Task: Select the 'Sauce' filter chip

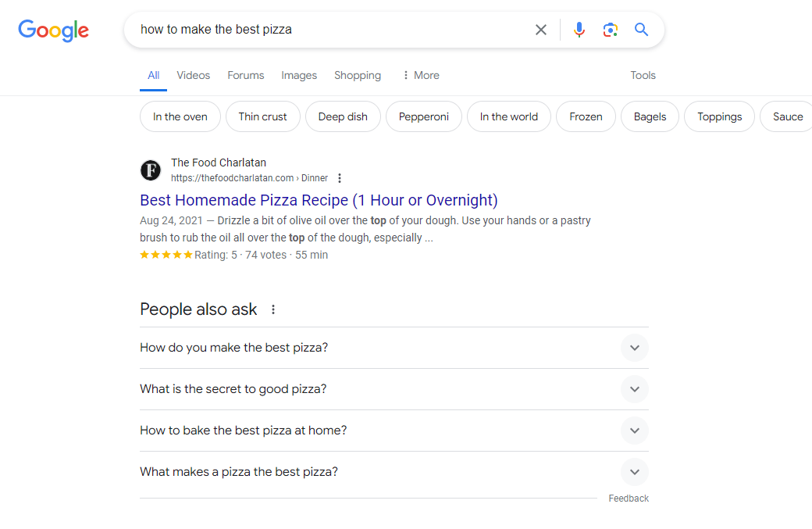Action: (787, 116)
